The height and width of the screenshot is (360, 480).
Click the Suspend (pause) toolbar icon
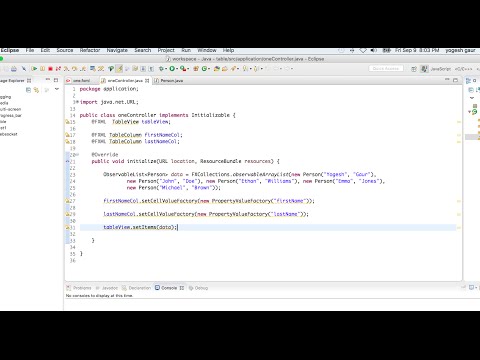click(x=42, y=69)
